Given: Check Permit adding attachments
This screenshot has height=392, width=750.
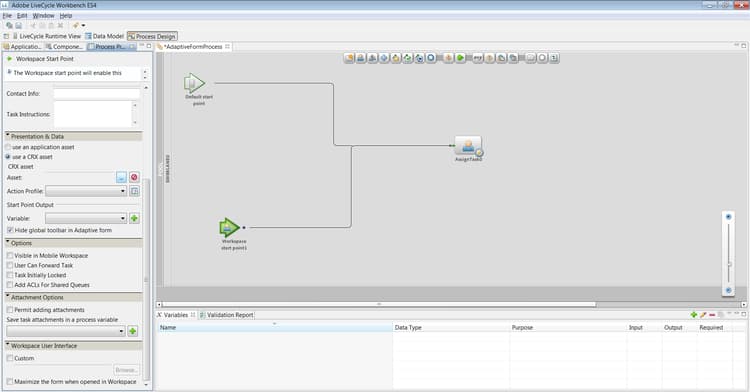Looking at the screenshot, I should [10, 310].
